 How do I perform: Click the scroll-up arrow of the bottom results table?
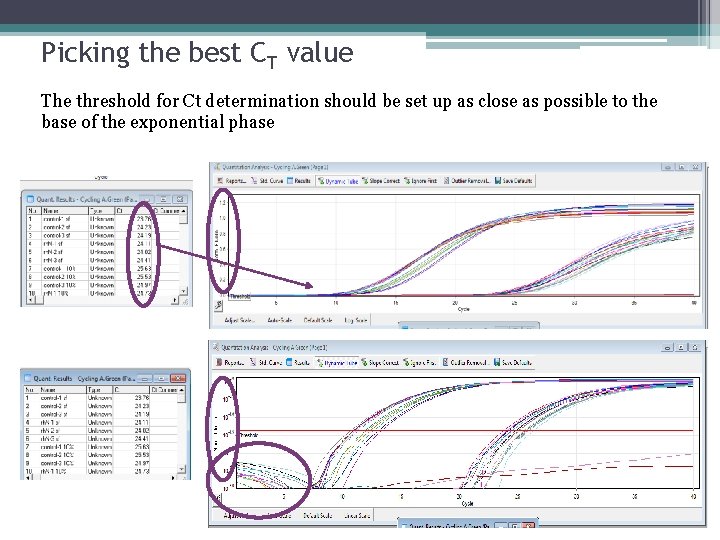coord(181,389)
